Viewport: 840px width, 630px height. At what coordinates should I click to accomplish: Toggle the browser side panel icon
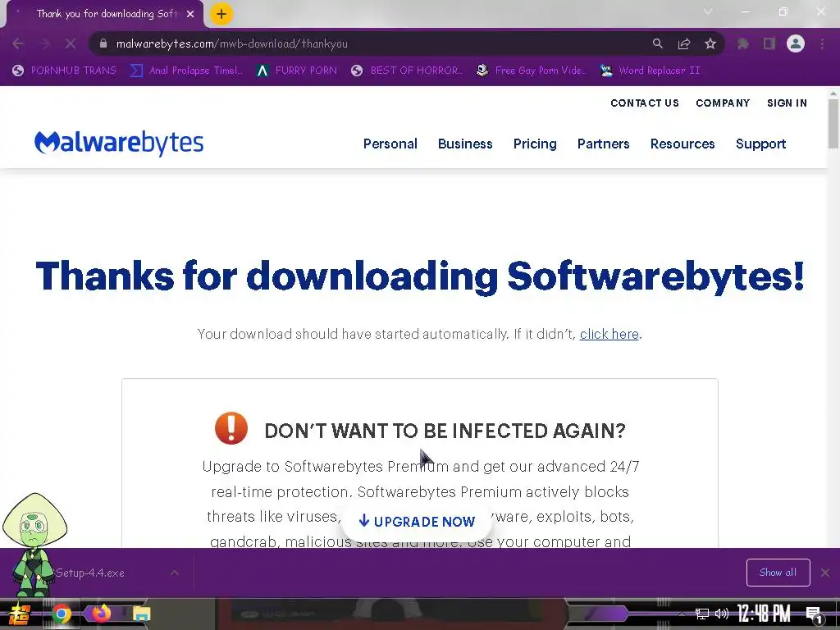[769, 43]
